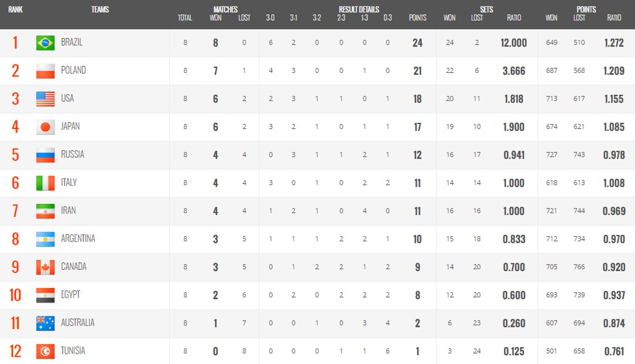Click the Egypt flag icon
This screenshot has width=635, height=364.
[x=45, y=295]
